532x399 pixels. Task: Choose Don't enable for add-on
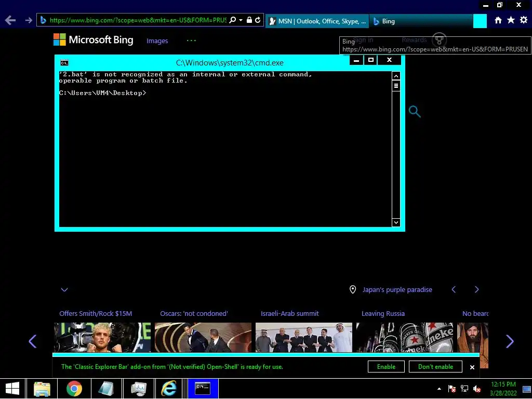(x=435, y=367)
